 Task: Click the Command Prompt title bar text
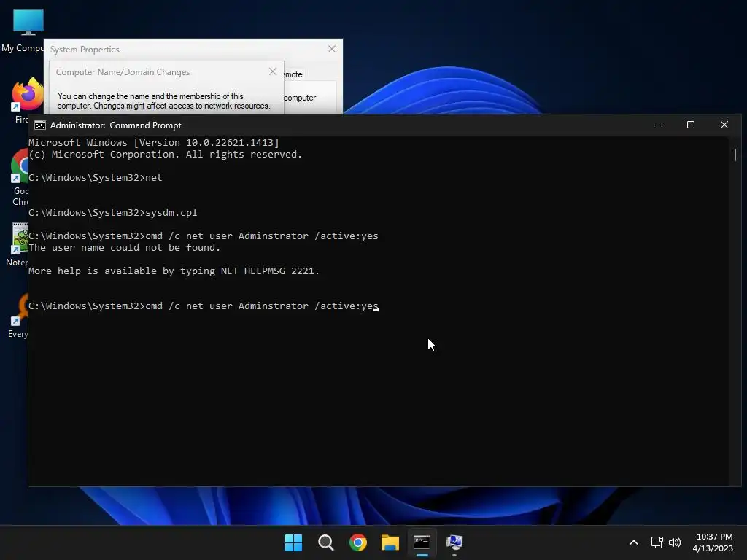[x=116, y=125]
